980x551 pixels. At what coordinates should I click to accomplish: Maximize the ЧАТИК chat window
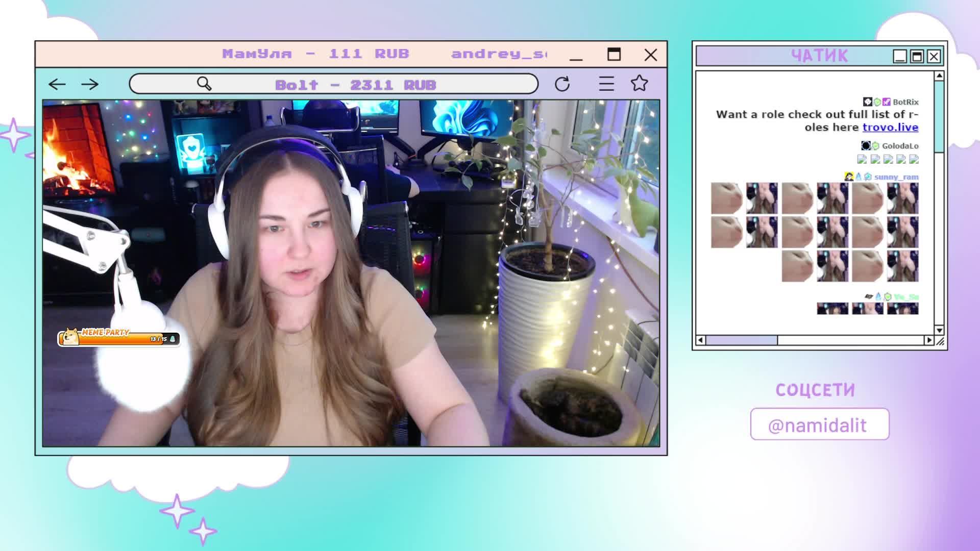coord(917,56)
